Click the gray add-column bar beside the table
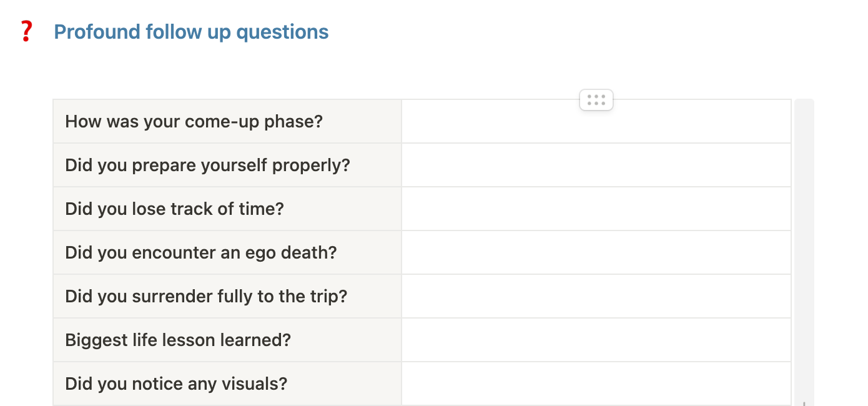 (804, 250)
